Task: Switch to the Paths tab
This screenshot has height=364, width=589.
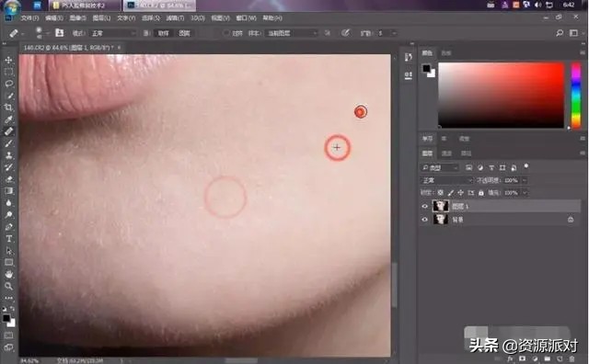Action: (x=467, y=154)
